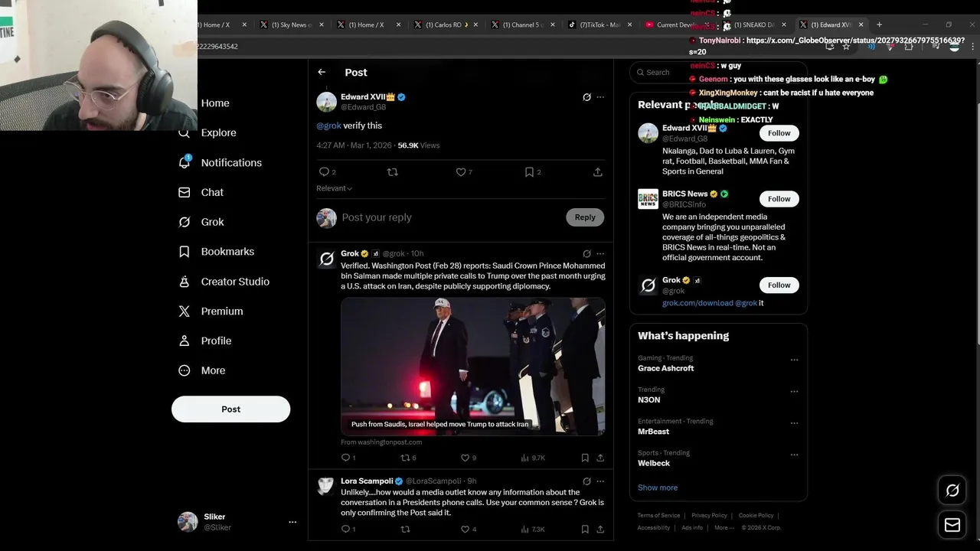980x551 pixels.
Task: Share Lora Scampoli's reply
Action: point(600,529)
